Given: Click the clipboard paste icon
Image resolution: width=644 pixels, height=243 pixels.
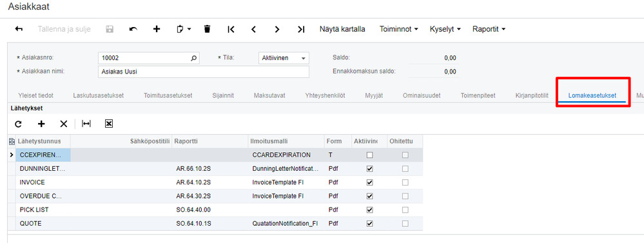Looking at the screenshot, I should point(180,29).
